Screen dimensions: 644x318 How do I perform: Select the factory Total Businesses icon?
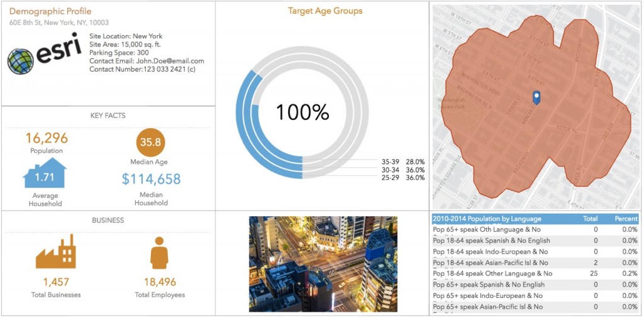tap(55, 251)
